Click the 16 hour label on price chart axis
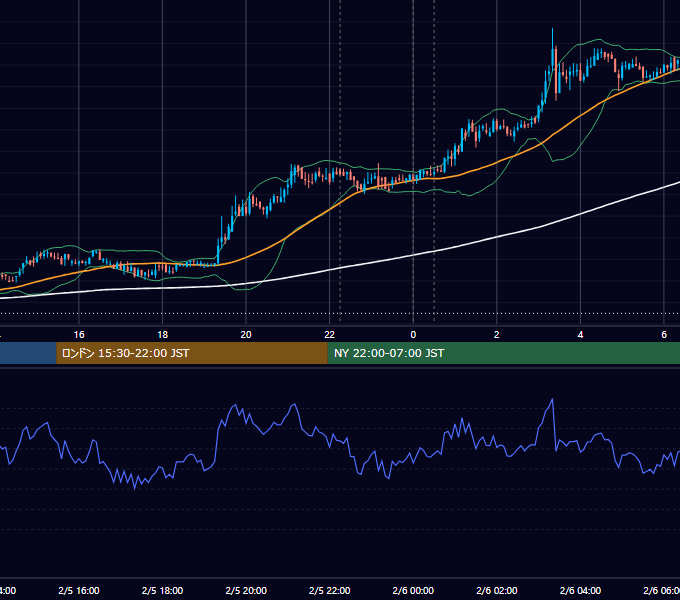The image size is (680, 600). click(x=79, y=335)
